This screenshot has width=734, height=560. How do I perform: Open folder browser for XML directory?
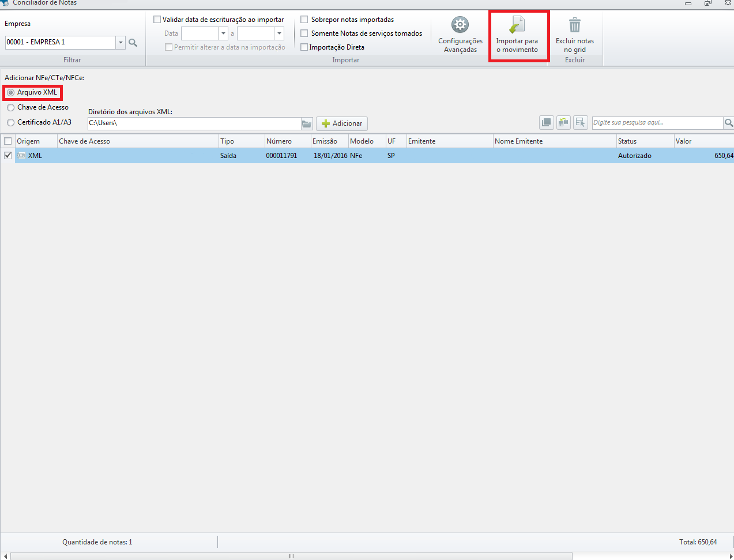pyautogui.click(x=306, y=123)
